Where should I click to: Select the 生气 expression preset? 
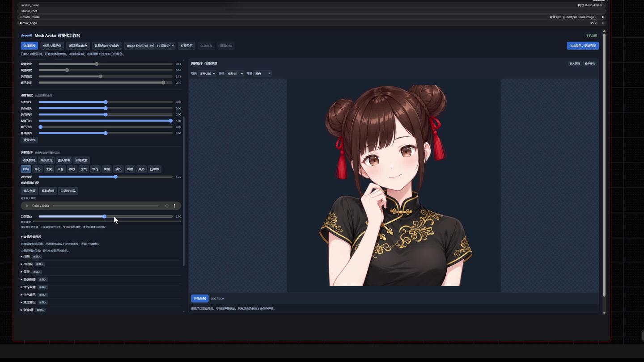click(84, 169)
